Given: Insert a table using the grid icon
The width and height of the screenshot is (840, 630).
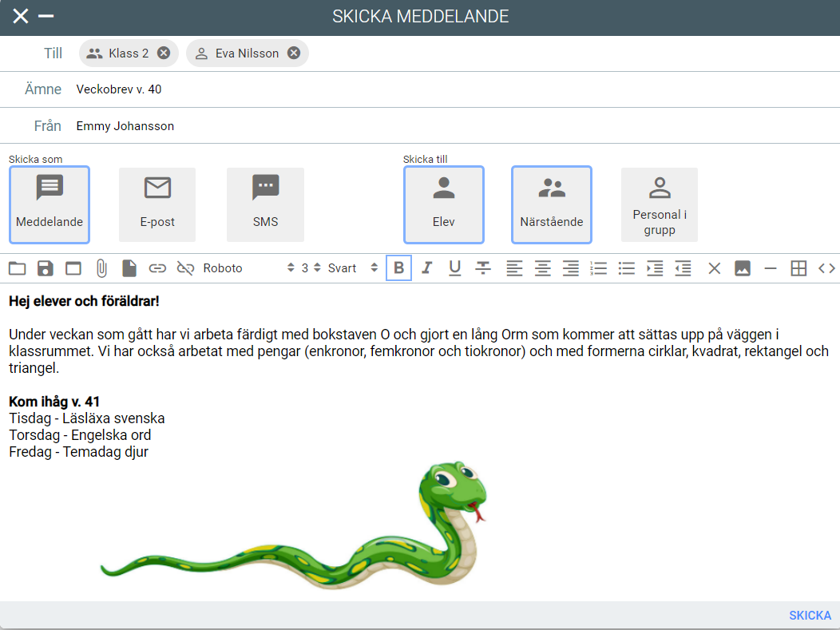Looking at the screenshot, I should pos(798,268).
